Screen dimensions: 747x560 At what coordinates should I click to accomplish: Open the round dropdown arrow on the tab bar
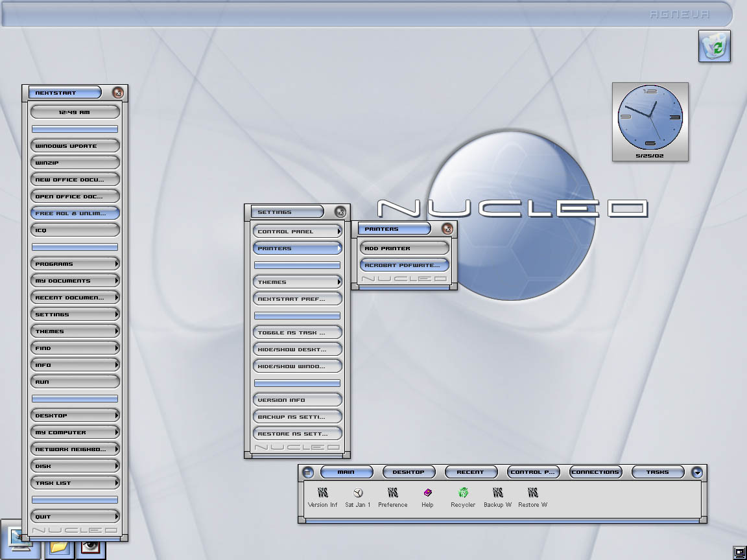point(697,472)
